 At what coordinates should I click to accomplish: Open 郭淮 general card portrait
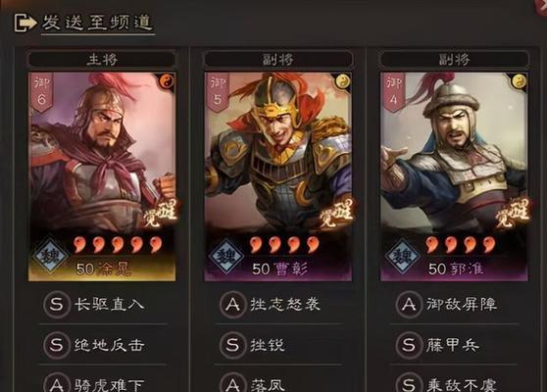(454, 176)
